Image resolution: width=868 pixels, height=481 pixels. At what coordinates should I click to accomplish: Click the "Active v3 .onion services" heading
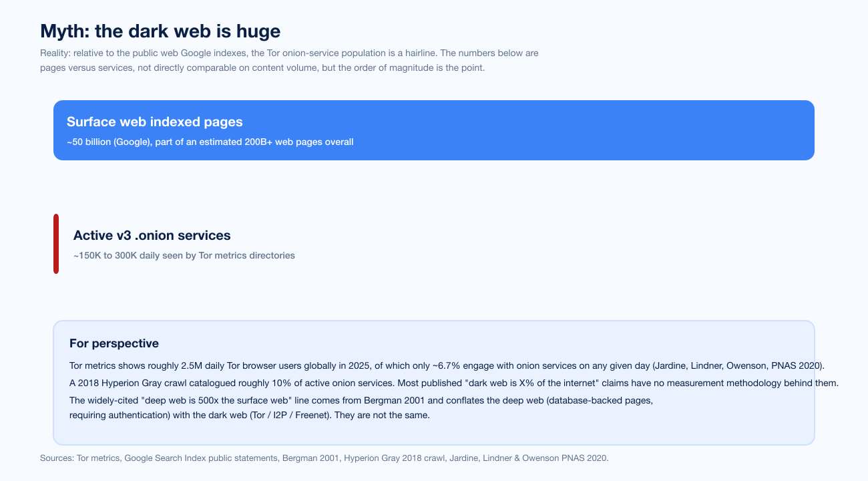152,235
